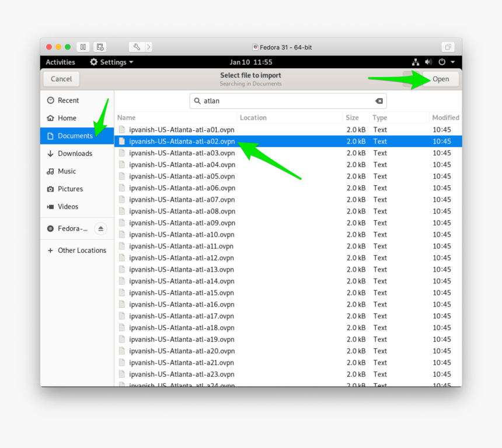502x448 pixels.
Task: Click the file icon of ipvanish-US-Atlanta-atl-a05.ovpn
Action: [x=122, y=176]
